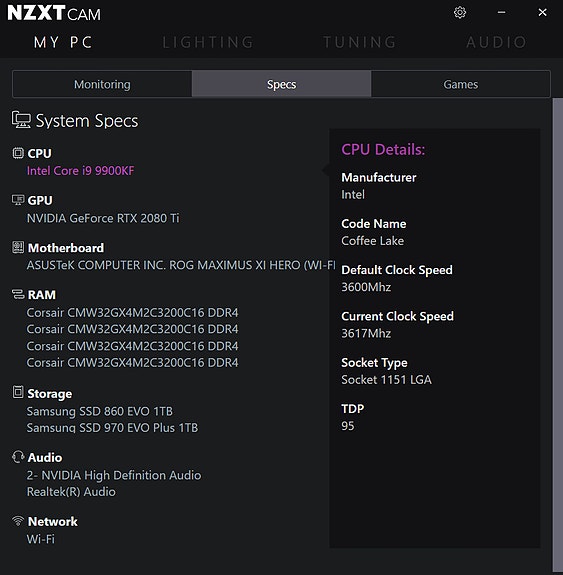Screen dimensions: 563x575
Task: Click the Network Wi-Fi icon
Action: [18, 521]
